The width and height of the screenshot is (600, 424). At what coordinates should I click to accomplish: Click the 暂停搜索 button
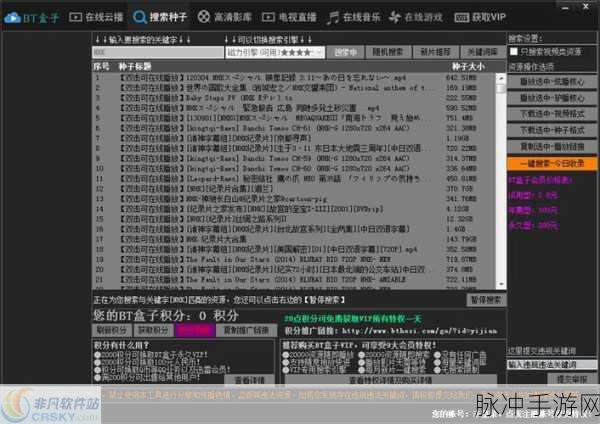coord(486,300)
